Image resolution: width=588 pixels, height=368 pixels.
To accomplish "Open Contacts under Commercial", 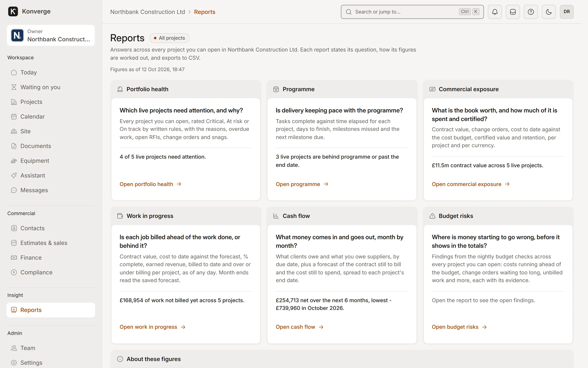I will pos(51,228).
